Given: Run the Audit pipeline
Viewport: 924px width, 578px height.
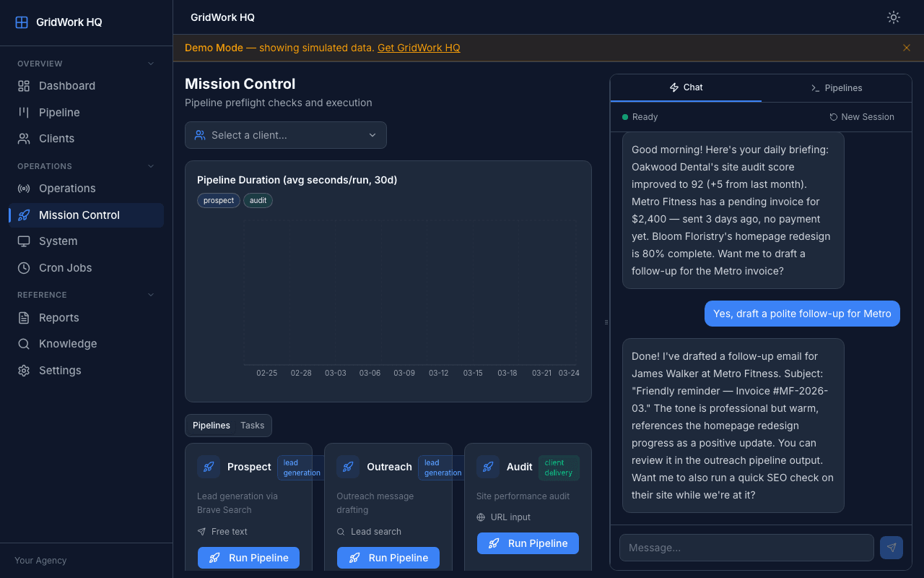Looking at the screenshot, I should [528, 543].
